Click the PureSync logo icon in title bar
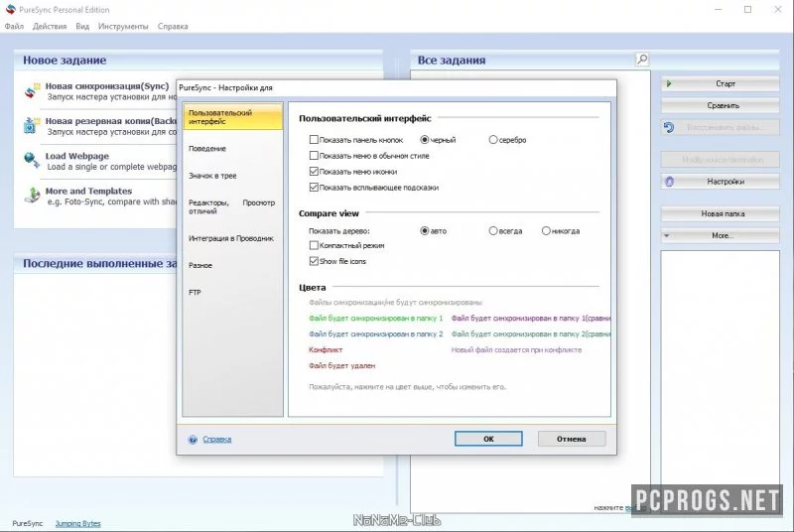The height and width of the screenshot is (532, 794). click(x=10, y=9)
